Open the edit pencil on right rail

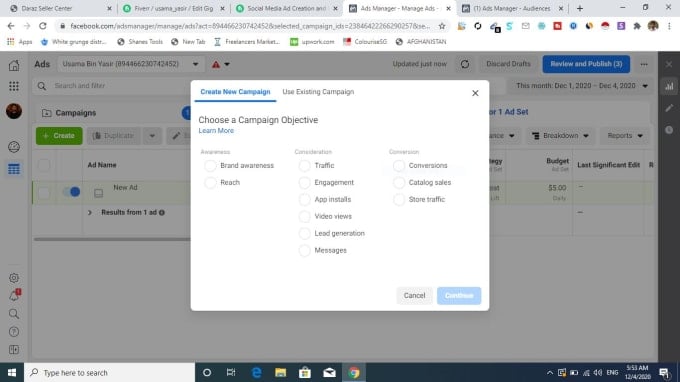(669, 108)
